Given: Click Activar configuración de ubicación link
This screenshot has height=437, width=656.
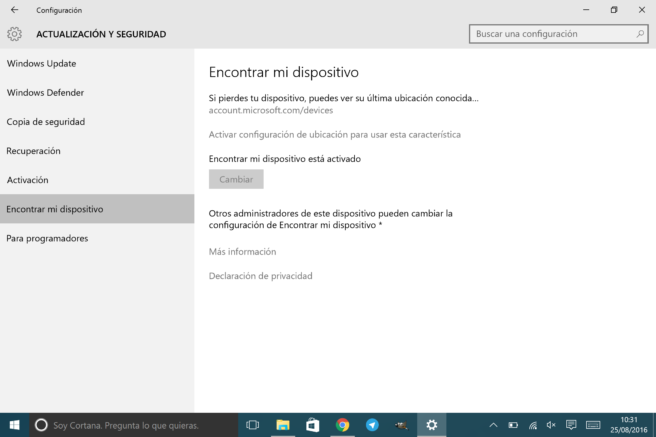Looking at the screenshot, I should 335,135.
